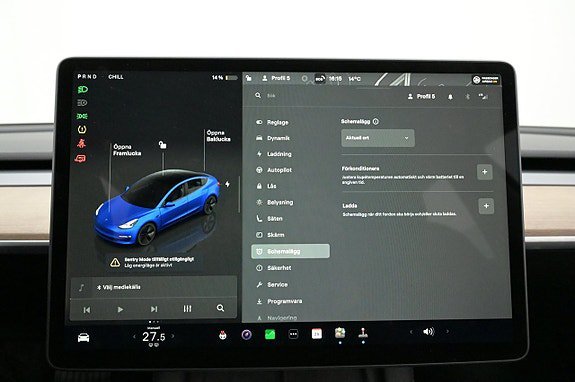Tap the speaker volume icon

click(x=428, y=331)
